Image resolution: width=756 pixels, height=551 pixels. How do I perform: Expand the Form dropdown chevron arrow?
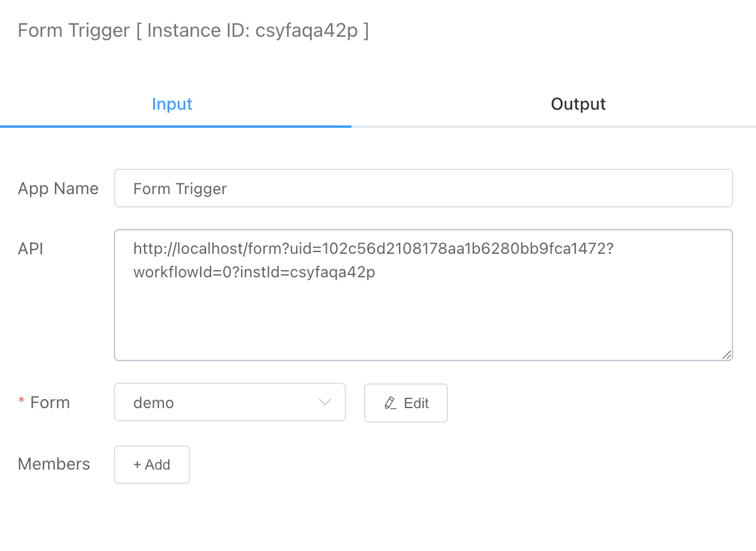[325, 402]
